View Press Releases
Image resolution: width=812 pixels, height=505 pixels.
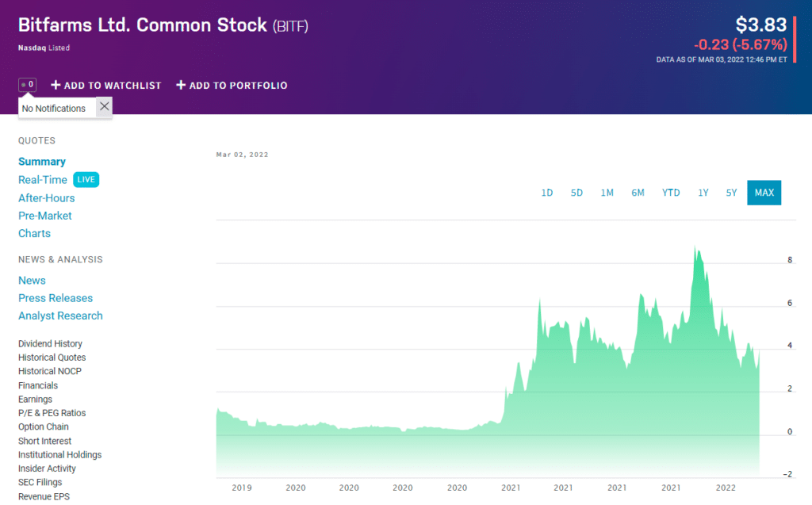click(x=56, y=298)
